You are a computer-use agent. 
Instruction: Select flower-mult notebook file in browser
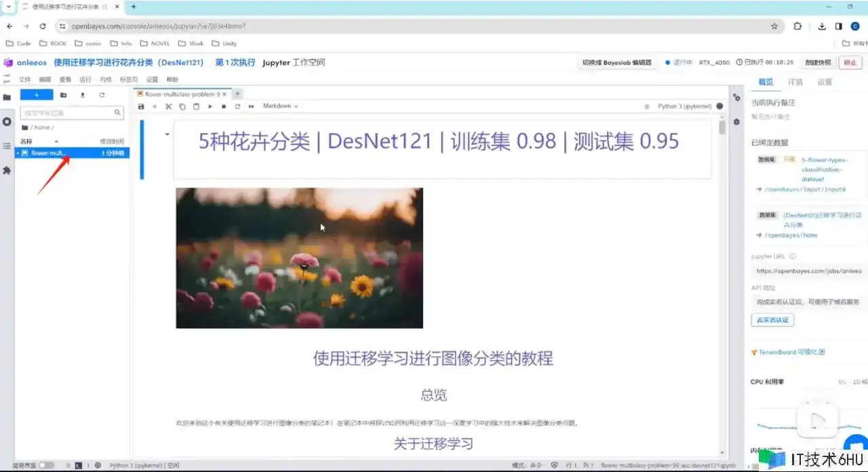73,153
